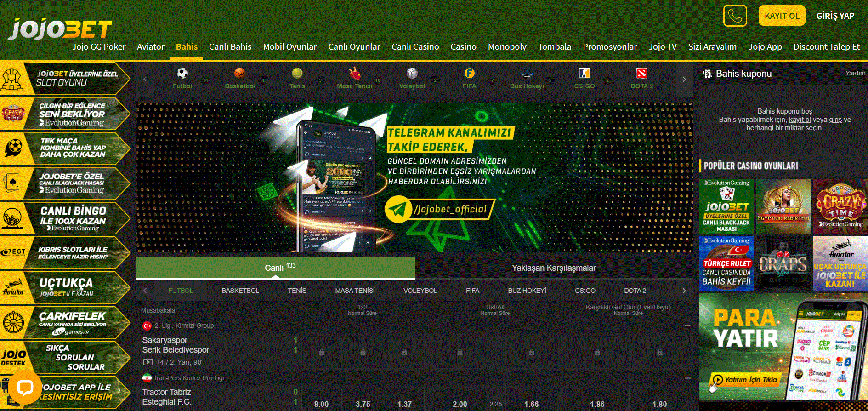Viewport: 868px width, 411px height.
Task: Open the Masa Tenisi paddle icon
Action: click(x=354, y=74)
